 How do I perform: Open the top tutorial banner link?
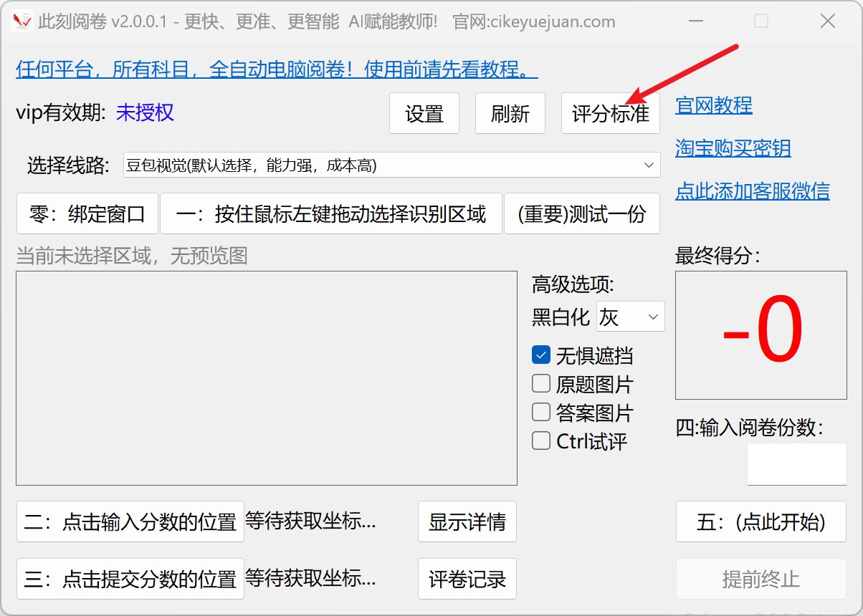(277, 69)
